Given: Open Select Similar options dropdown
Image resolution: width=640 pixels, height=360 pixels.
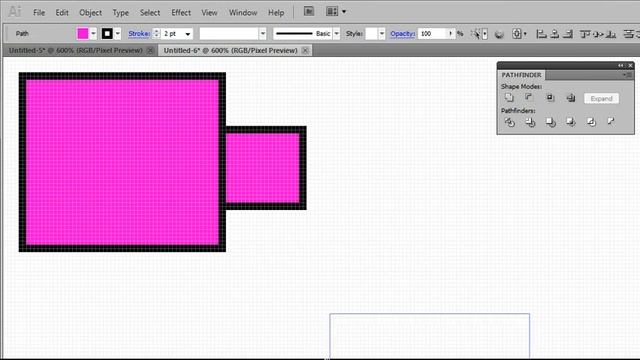Looking at the screenshot, I should point(485,34).
